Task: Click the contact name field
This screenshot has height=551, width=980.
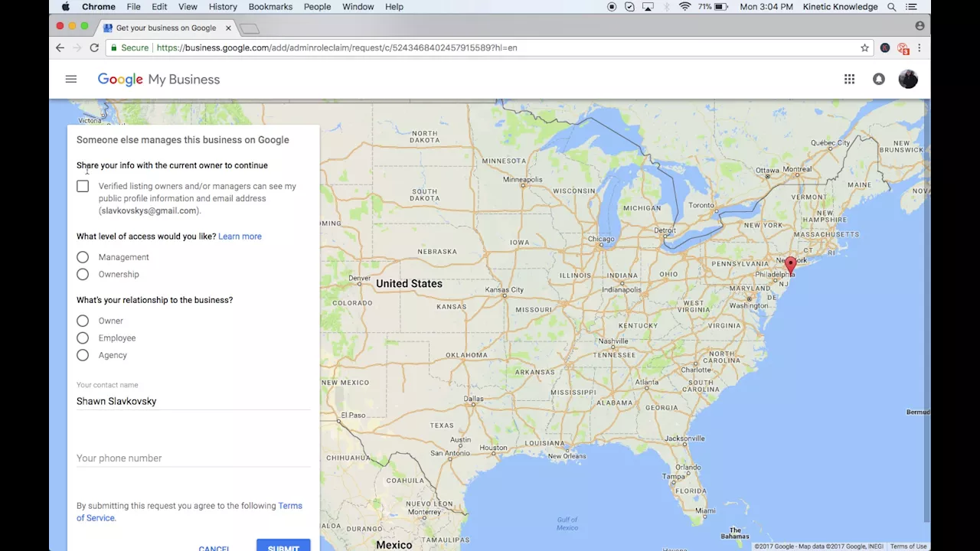Action: point(193,401)
